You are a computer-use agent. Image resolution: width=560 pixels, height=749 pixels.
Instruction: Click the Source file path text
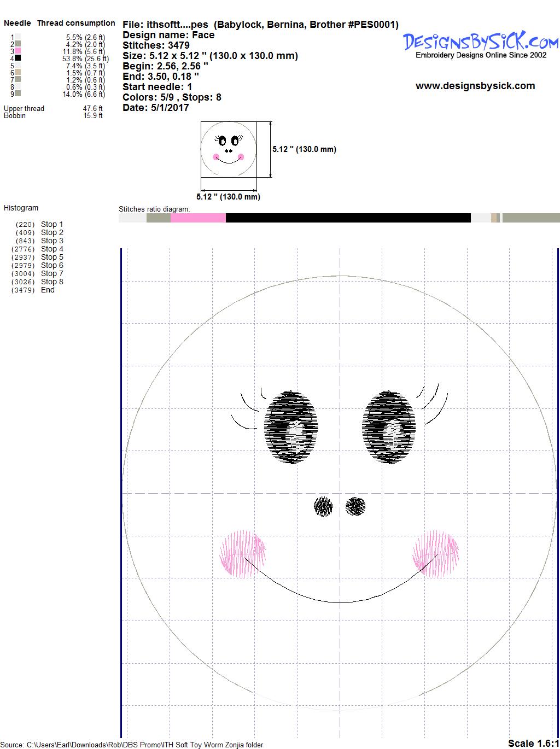tap(132, 745)
